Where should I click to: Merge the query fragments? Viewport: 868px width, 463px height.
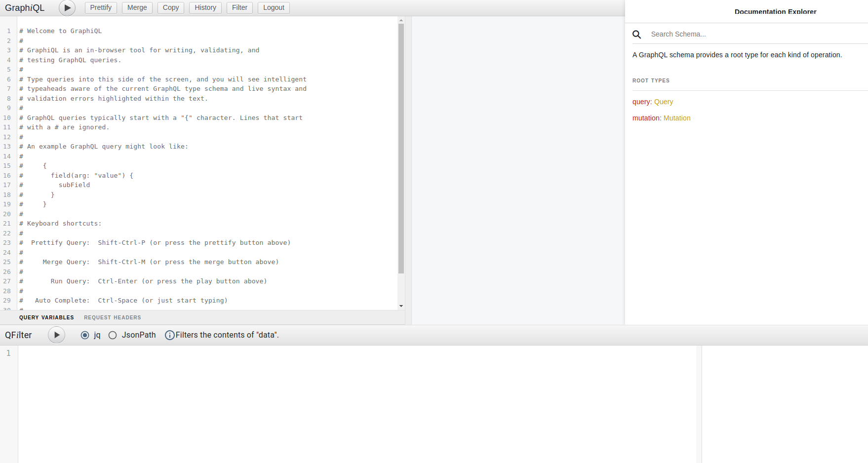(137, 7)
